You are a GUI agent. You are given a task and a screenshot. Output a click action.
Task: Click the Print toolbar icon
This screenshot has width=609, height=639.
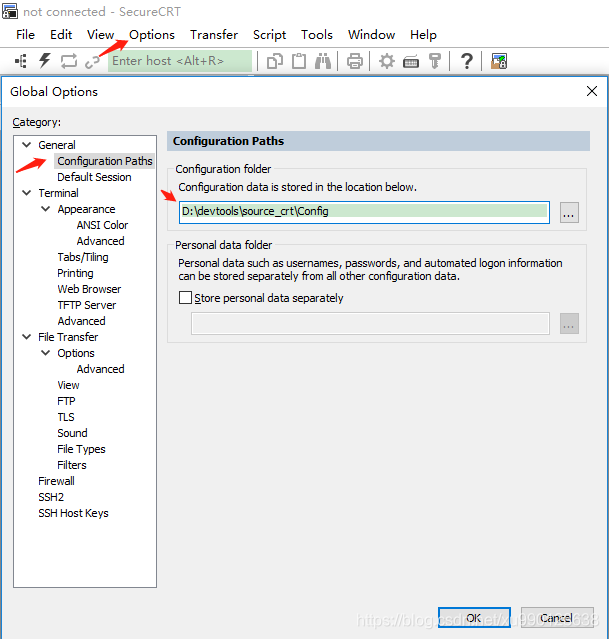click(355, 61)
